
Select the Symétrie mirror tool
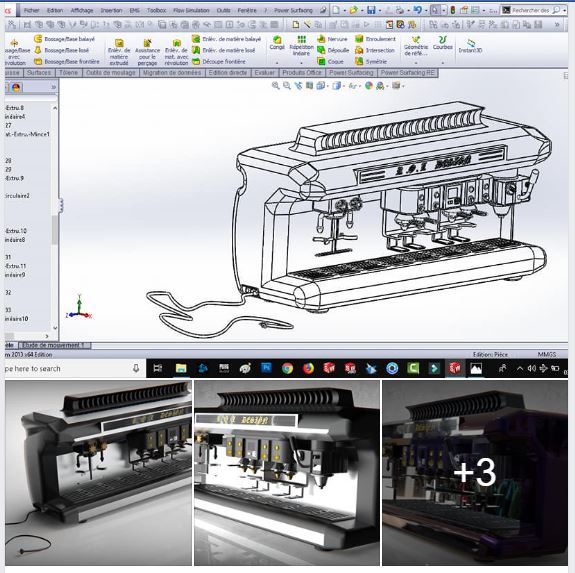pyautogui.click(x=371, y=62)
